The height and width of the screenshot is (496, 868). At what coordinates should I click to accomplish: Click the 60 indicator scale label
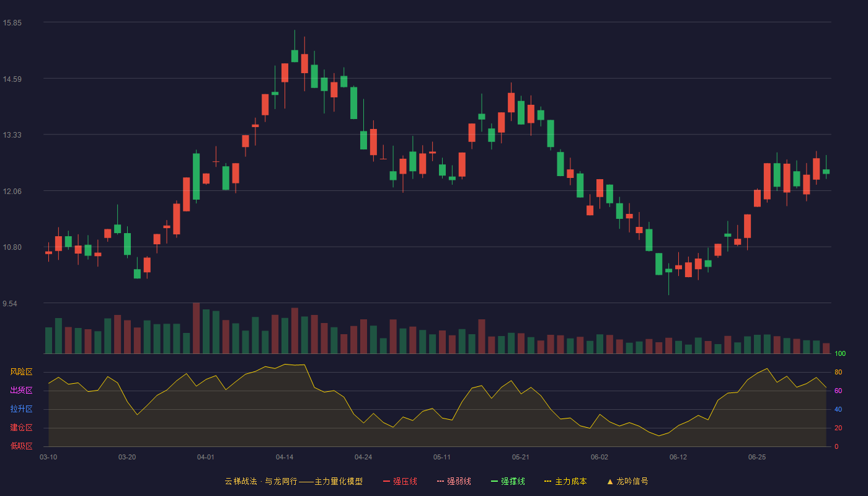[x=838, y=391]
